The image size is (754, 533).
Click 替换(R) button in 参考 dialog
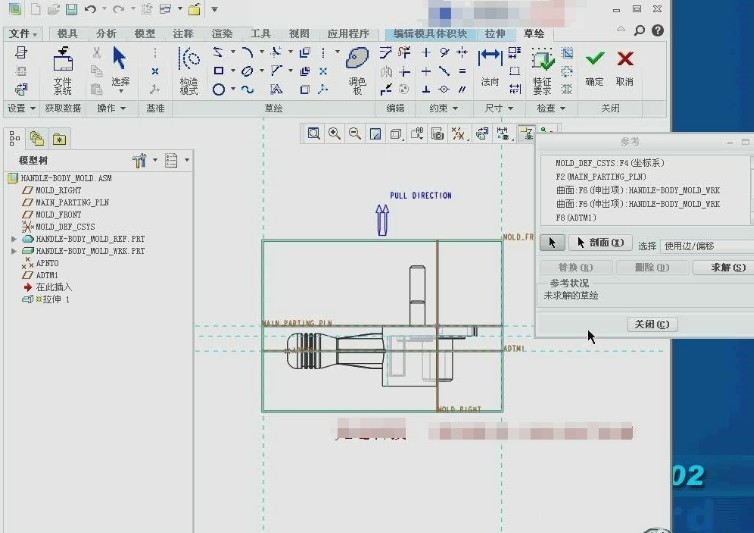click(x=576, y=267)
